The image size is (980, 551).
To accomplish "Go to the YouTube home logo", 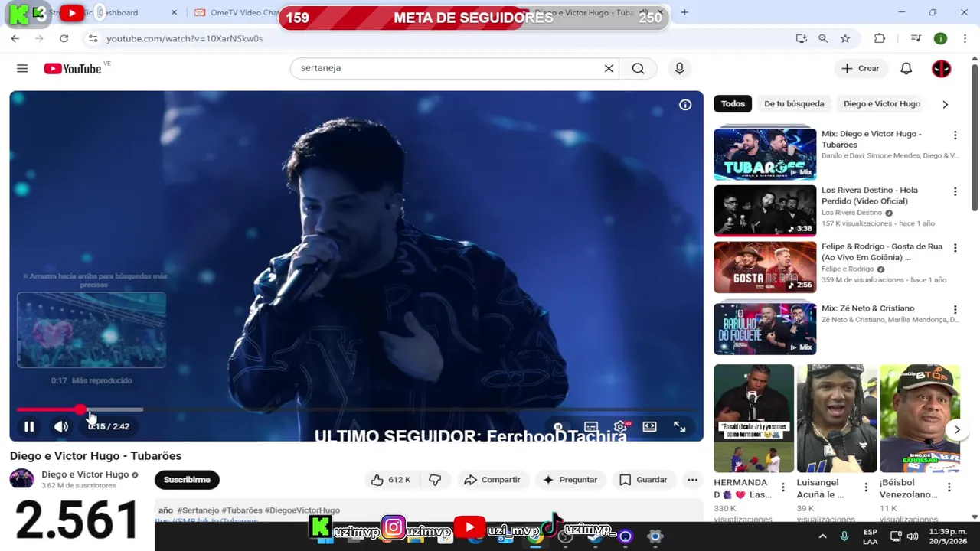I will point(73,69).
